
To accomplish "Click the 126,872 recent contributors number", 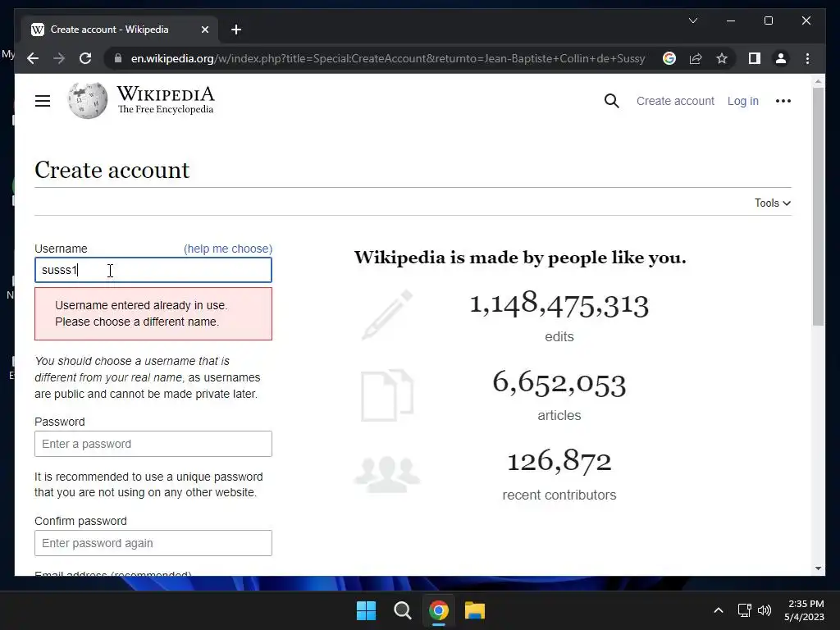I will [559, 461].
